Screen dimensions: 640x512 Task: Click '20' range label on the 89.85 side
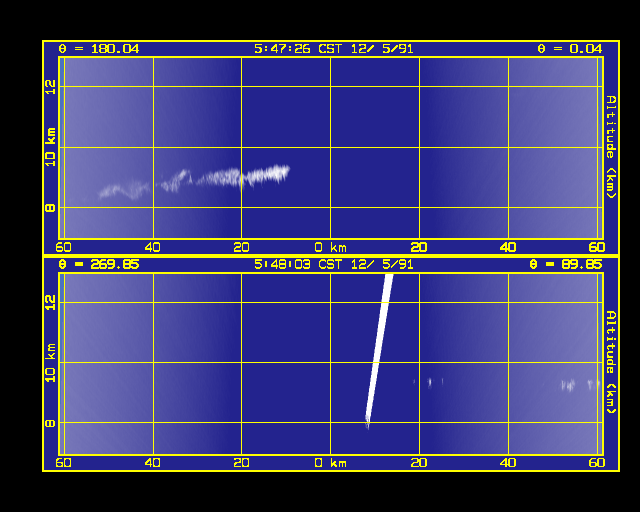click(419, 463)
